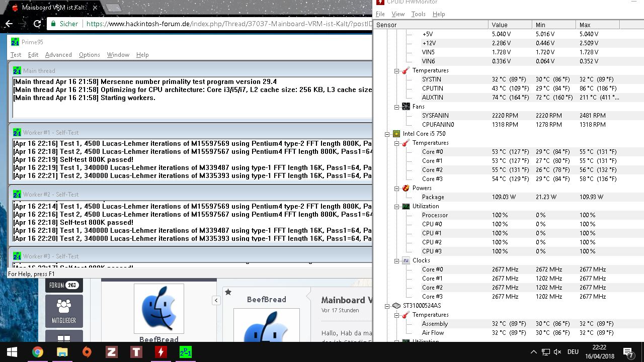Click the ST31000524AS hard drive icon
The width and height of the screenshot is (644, 362).
click(x=396, y=306)
